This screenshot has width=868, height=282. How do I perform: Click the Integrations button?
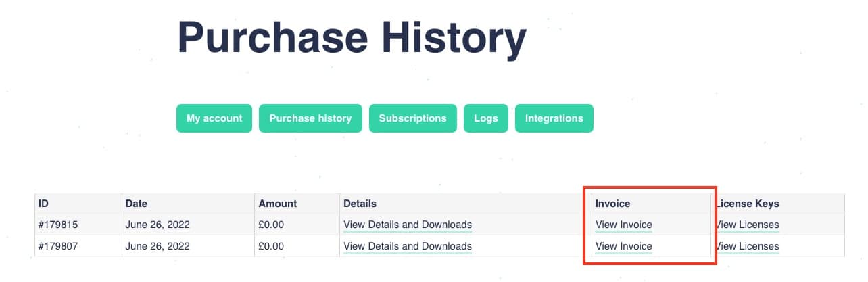click(554, 118)
